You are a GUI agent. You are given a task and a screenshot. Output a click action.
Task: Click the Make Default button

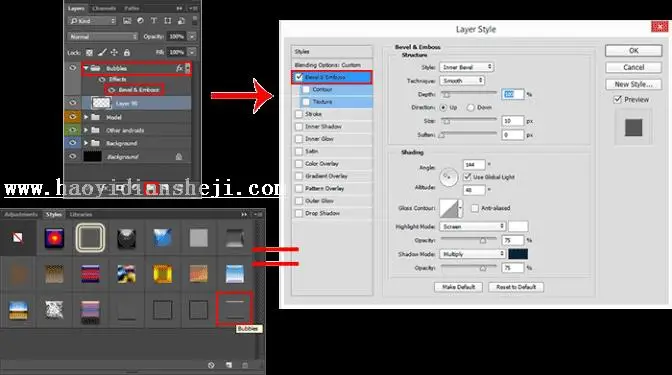[x=458, y=287]
